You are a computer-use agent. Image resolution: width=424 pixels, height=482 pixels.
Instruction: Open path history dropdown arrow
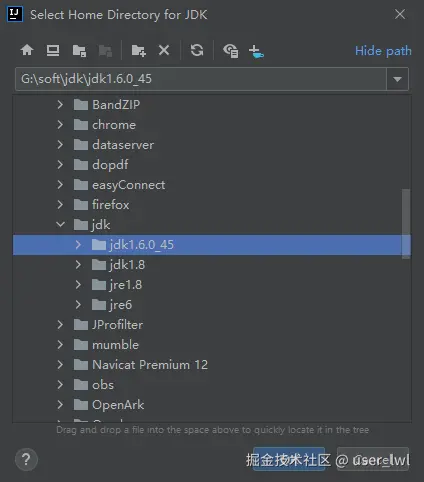[397, 79]
